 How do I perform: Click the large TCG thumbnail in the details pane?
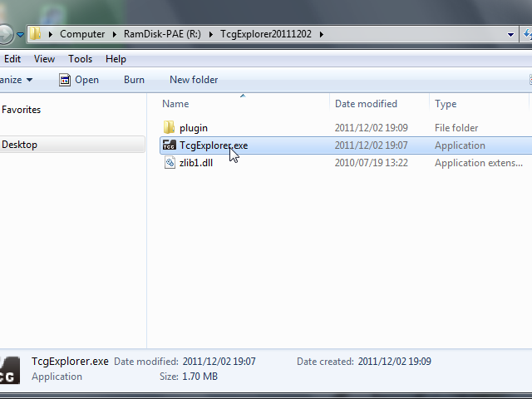[x=9, y=370]
